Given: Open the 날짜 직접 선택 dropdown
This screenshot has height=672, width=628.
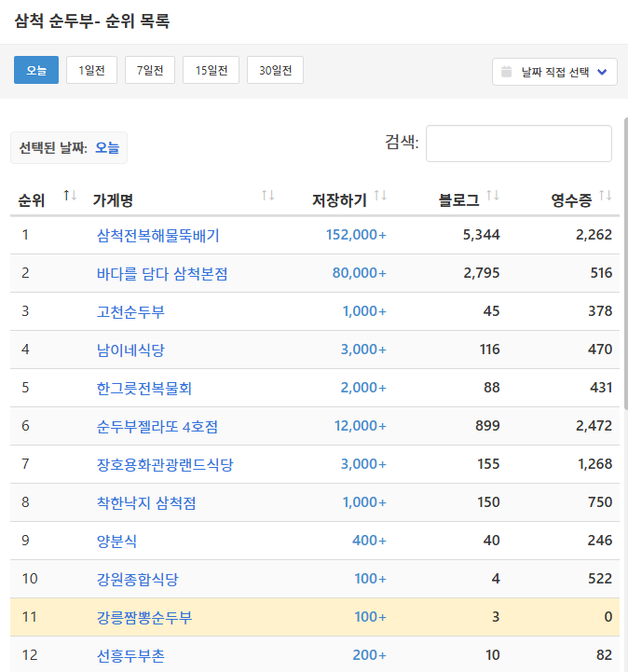Looking at the screenshot, I should click(x=554, y=72).
